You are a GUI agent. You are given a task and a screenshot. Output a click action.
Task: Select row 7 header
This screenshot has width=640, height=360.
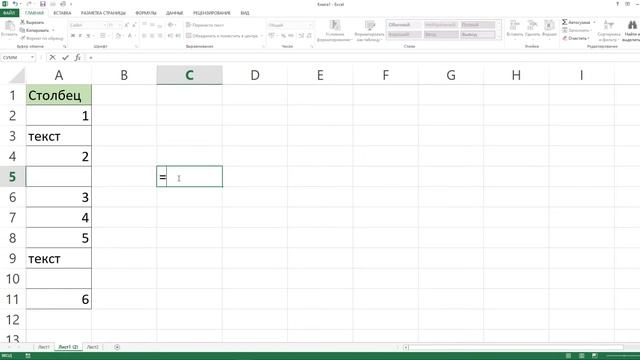click(x=13, y=218)
